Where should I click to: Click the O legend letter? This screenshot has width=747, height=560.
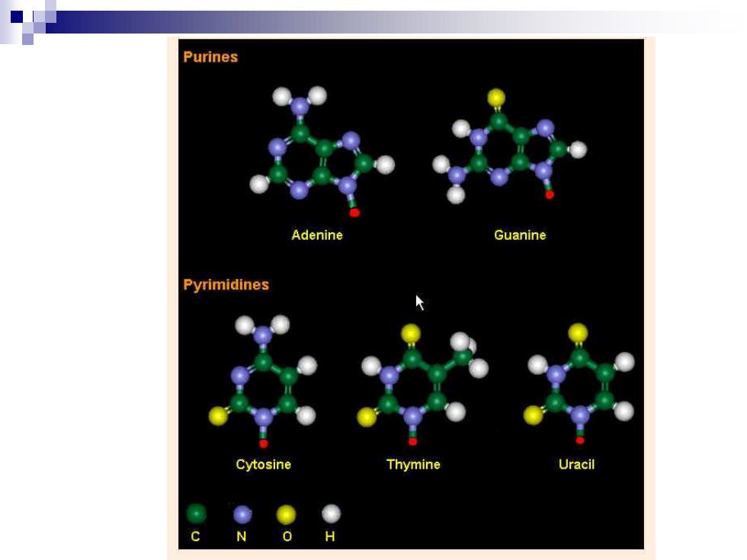coord(287,536)
